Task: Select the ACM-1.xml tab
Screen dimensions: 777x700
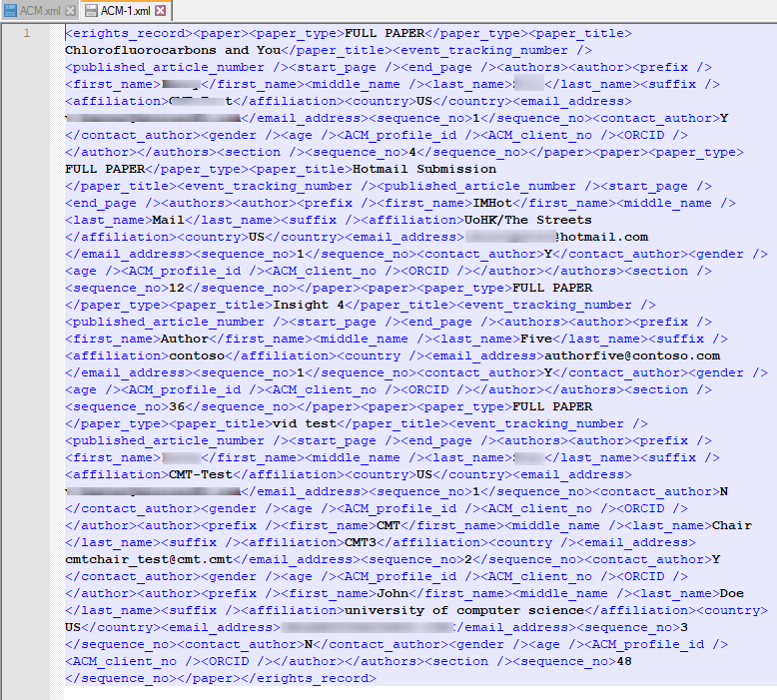Action: pos(126,10)
